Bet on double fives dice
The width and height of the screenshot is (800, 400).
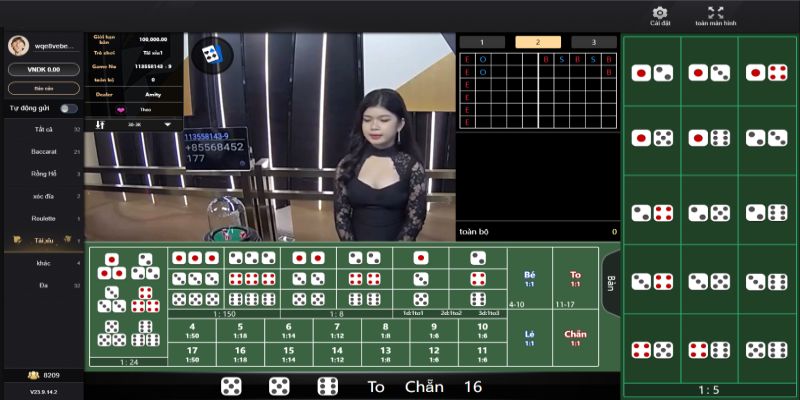click(309, 299)
